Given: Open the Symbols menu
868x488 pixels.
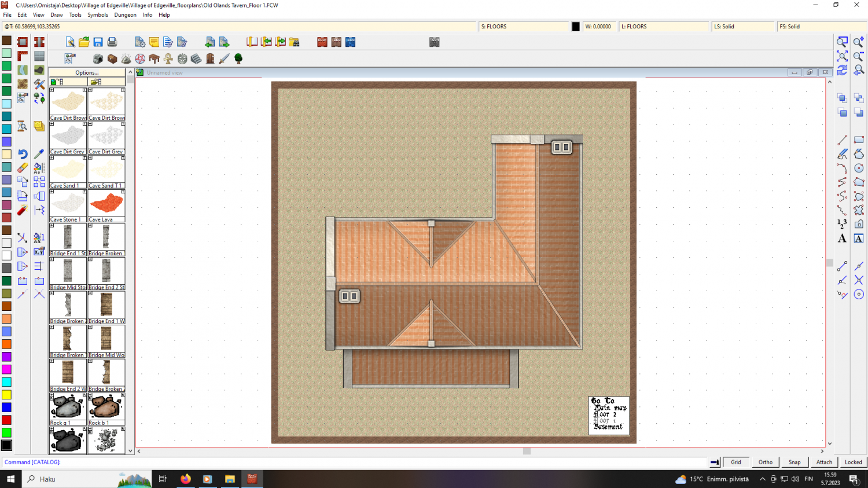Looking at the screenshot, I should click(98, 15).
